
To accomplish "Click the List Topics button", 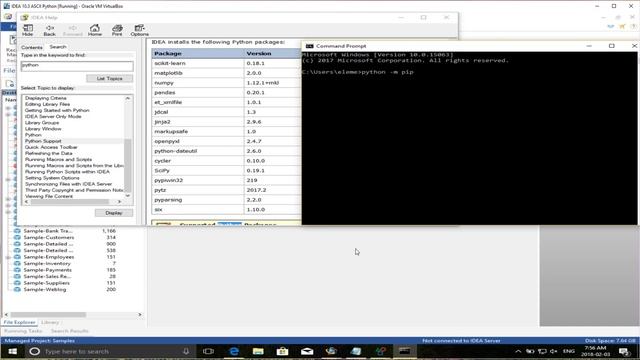I will [x=109, y=78].
